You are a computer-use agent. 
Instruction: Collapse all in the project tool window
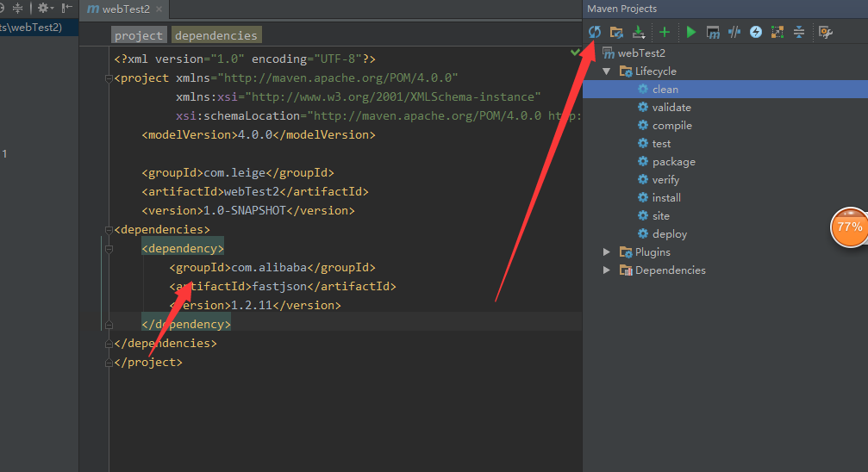[18, 8]
